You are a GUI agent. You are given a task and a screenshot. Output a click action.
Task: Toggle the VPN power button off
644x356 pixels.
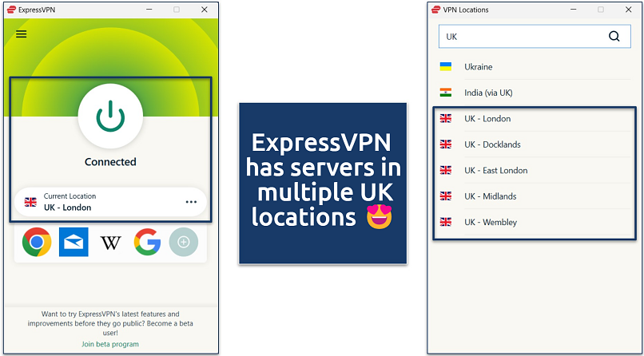[110, 117]
